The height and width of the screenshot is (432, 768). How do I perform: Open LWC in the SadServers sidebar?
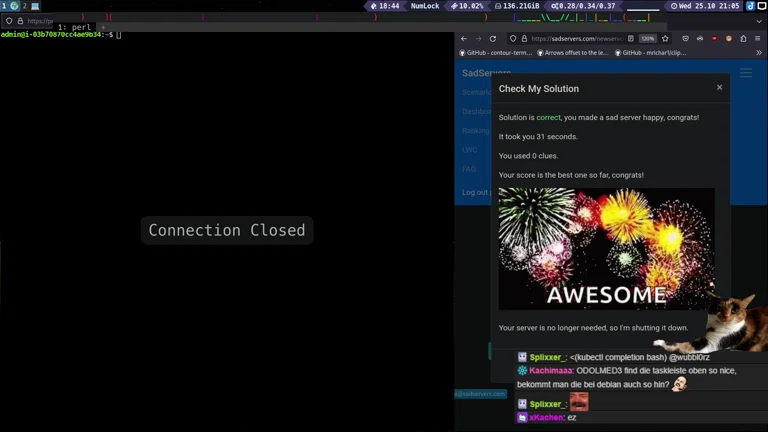tap(469, 150)
